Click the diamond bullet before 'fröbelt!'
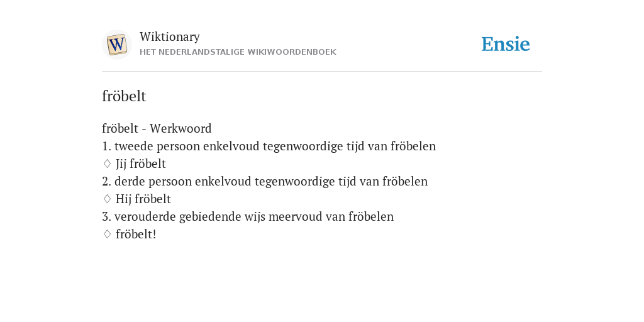 pyautogui.click(x=107, y=235)
